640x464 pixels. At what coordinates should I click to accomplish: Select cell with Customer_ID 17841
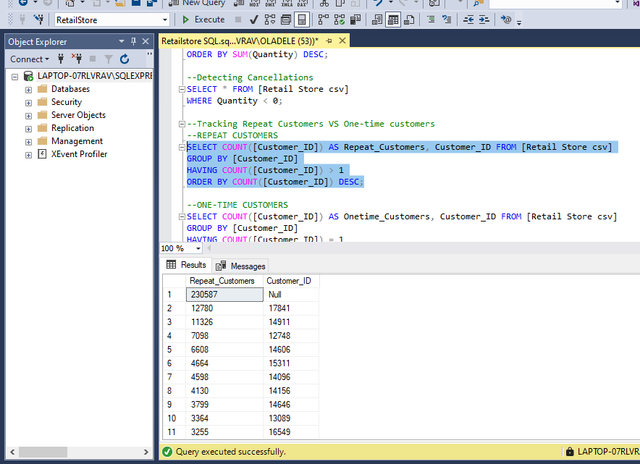(291, 309)
